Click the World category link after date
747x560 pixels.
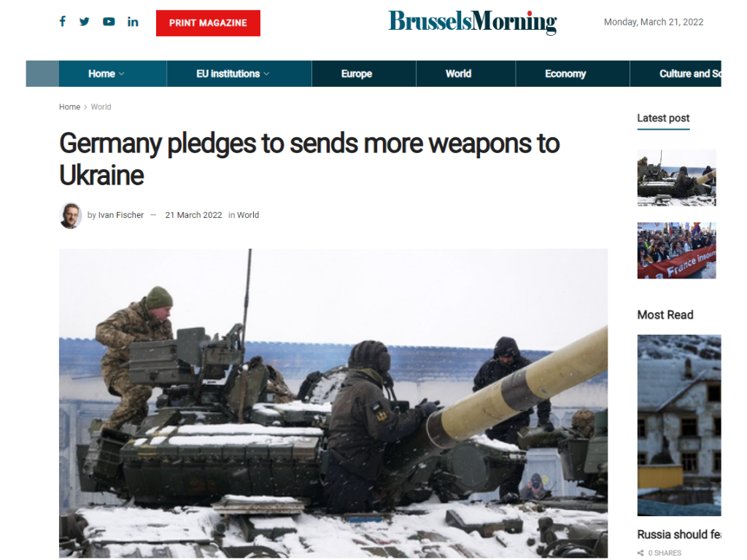coord(248,215)
